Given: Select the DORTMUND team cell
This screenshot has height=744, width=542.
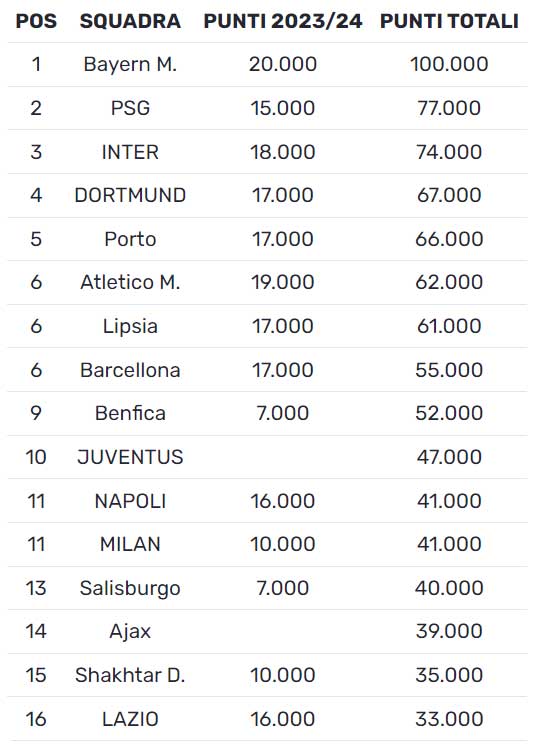Looking at the screenshot, I should click(130, 195).
